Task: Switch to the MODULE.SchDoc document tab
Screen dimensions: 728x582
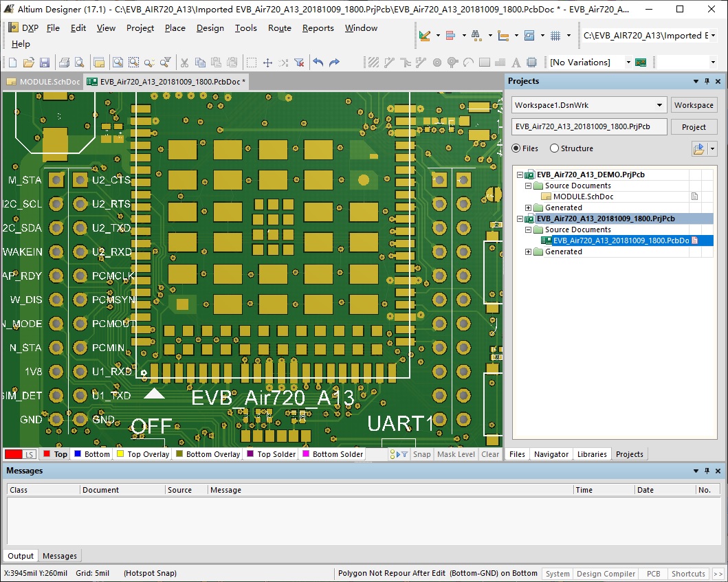Action: [43, 82]
